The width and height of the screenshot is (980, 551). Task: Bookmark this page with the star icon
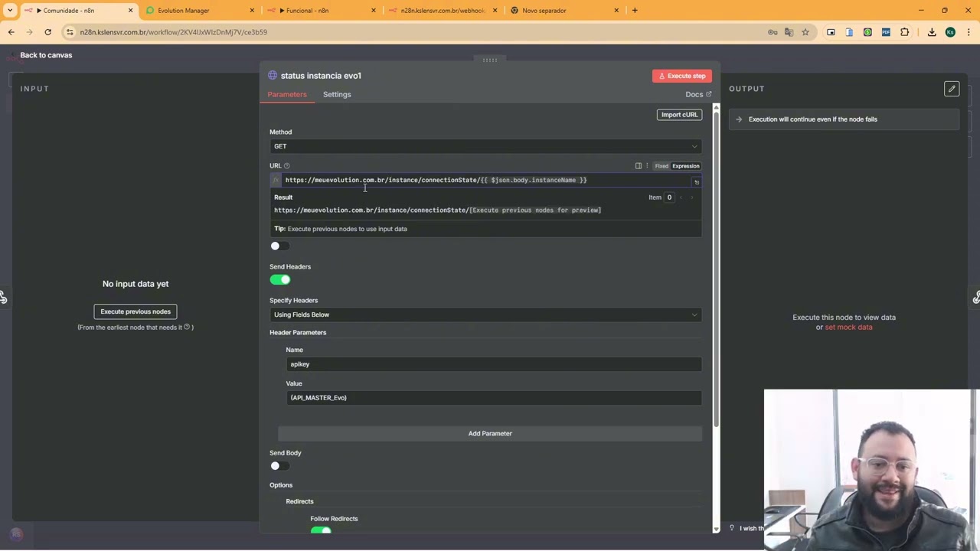(805, 32)
